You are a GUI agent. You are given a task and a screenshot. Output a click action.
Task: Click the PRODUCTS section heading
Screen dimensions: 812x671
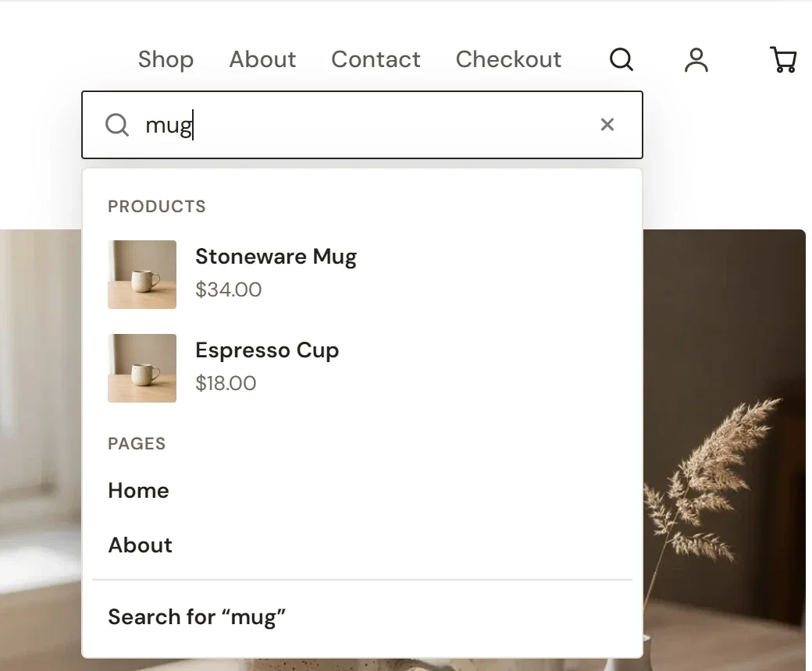coord(157,207)
